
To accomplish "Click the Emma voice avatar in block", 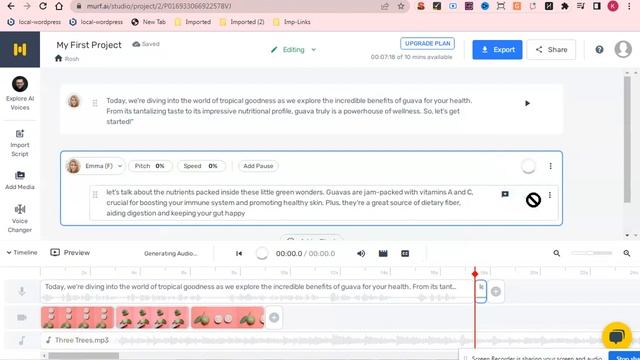I will coord(73,166).
